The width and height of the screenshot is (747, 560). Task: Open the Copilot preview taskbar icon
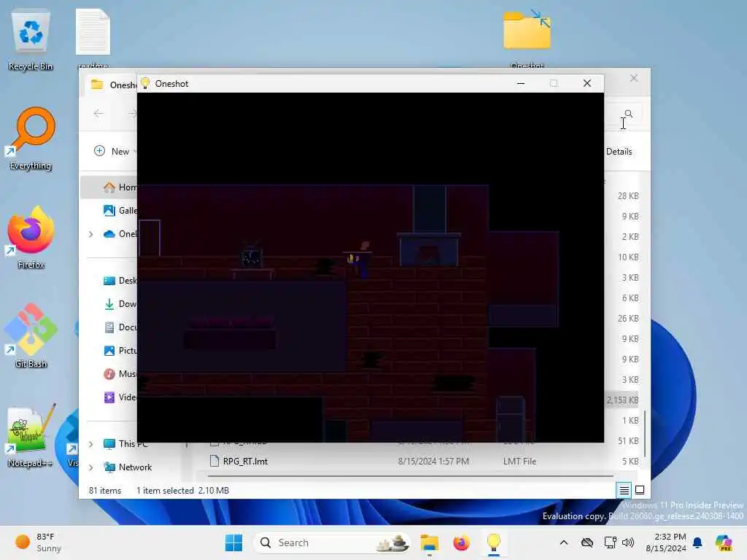724,542
